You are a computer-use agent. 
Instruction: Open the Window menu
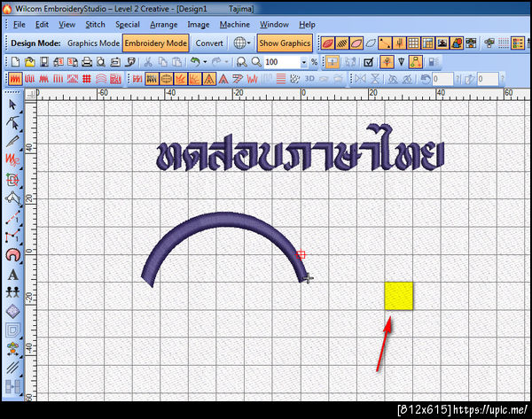tap(274, 25)
